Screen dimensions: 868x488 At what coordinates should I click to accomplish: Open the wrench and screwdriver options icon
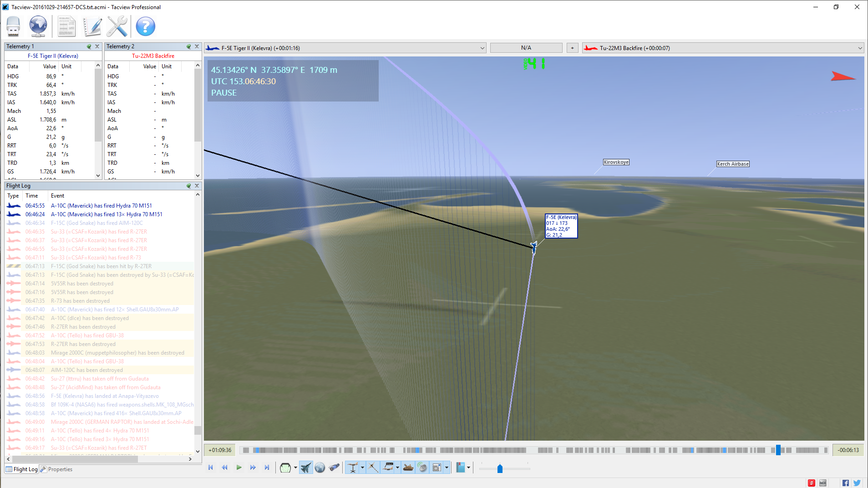pos(117,26)
